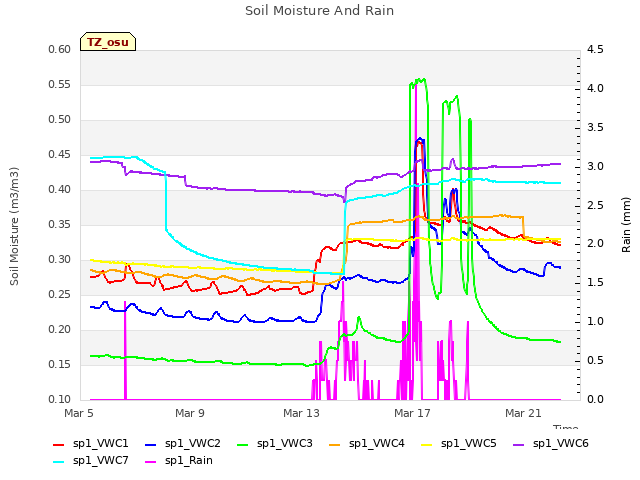Click the 2.0 rain axis value
The width and height of the screenshot is (640, 480).
coord(595,244)
